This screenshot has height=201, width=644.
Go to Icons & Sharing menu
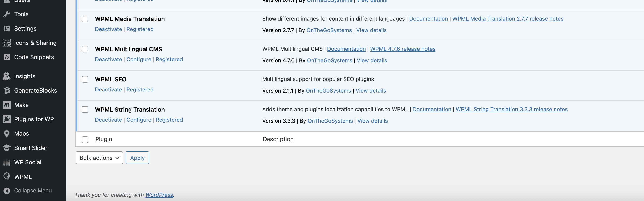click(35, 43)
